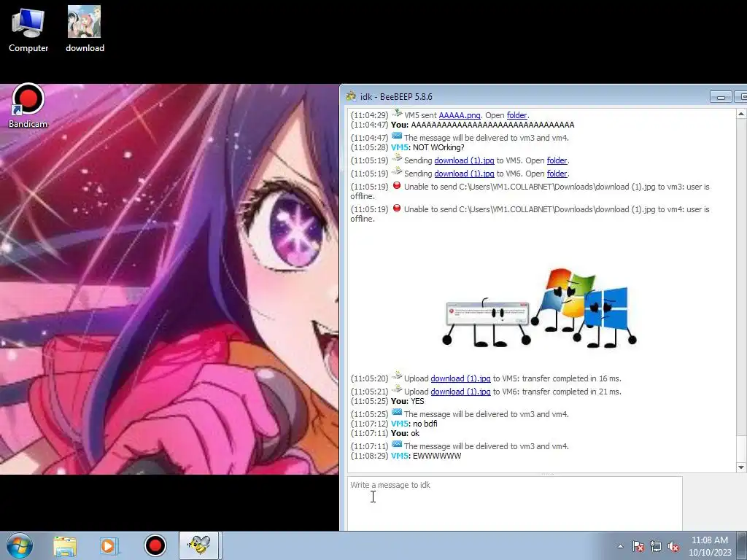Click upload icon at 11:05:21 line
The height and width of the screenshot is (560, 747).
(396, 389)
